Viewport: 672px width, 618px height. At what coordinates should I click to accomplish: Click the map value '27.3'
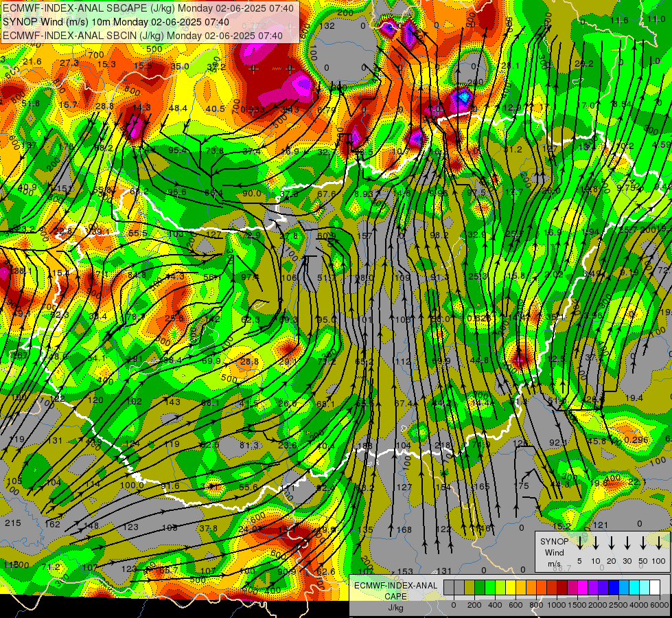pyautogui.click(x=69, y=63)
